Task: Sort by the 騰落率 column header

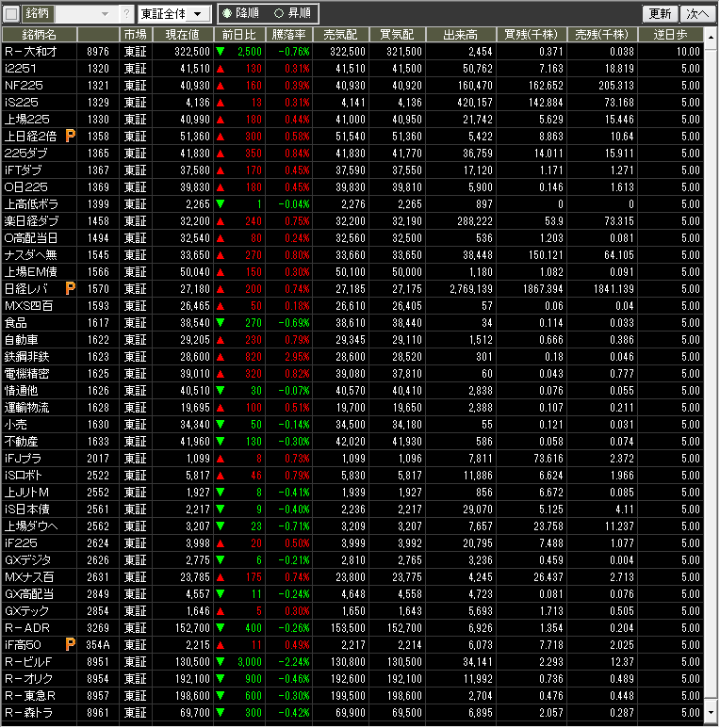Action: (x=289, y=35)
